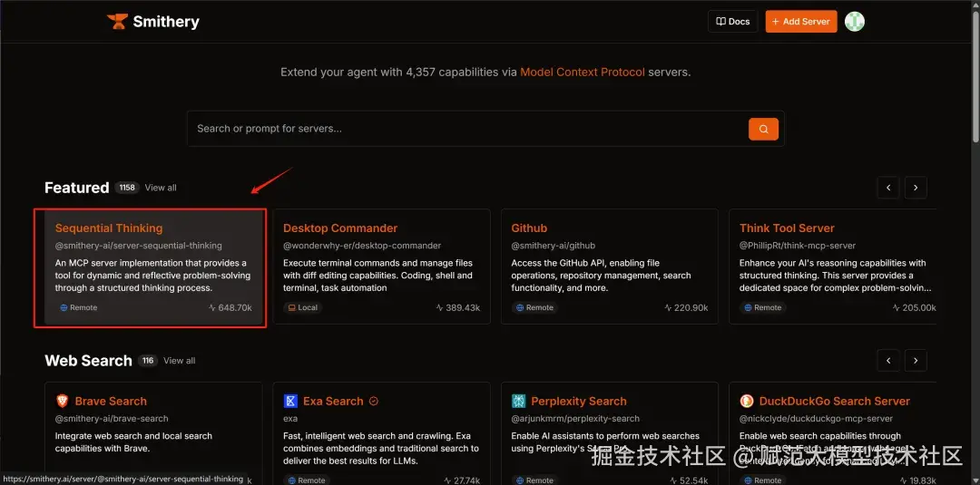The height and width of the screenshot is (485, 980).
Task: Click the Smithery anvil logo icon
Action: pos(117,21)
